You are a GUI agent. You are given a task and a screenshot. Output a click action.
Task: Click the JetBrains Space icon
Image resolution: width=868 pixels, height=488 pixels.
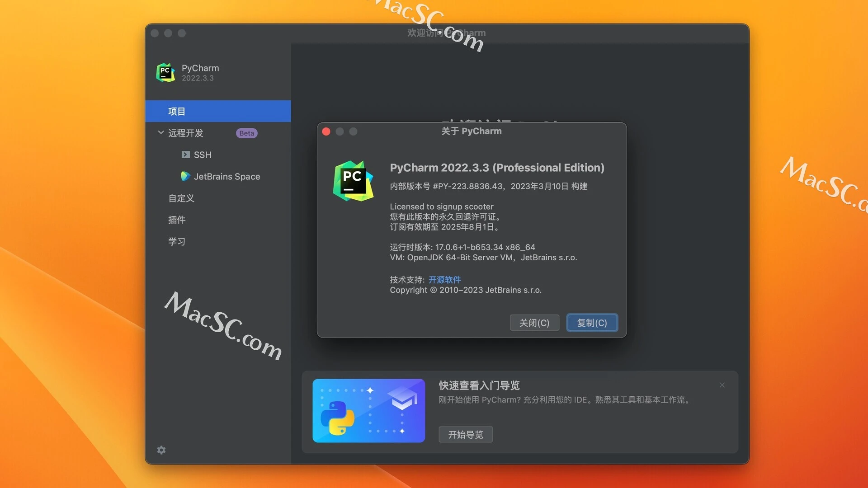click(185, 176)
